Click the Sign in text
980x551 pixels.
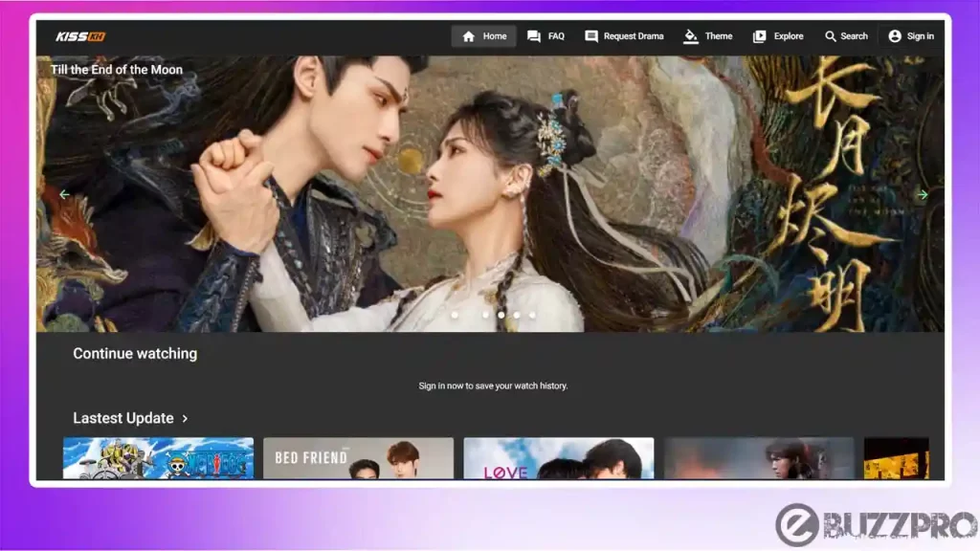click(920, 36)
